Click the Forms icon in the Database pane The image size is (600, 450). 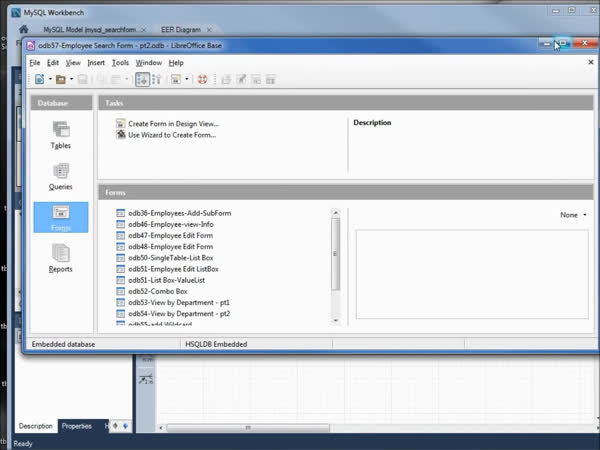[60, 217]
